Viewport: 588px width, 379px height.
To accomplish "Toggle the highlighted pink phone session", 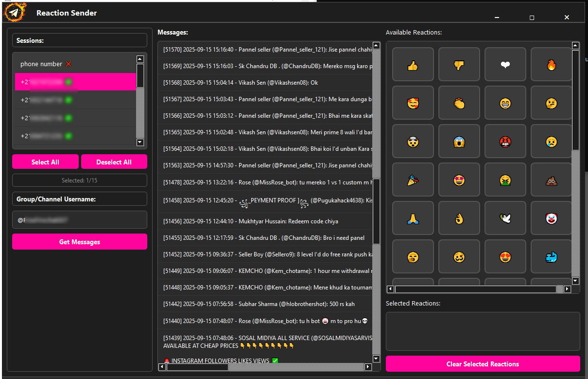I will pyautogui.click(x=75, y=82).
